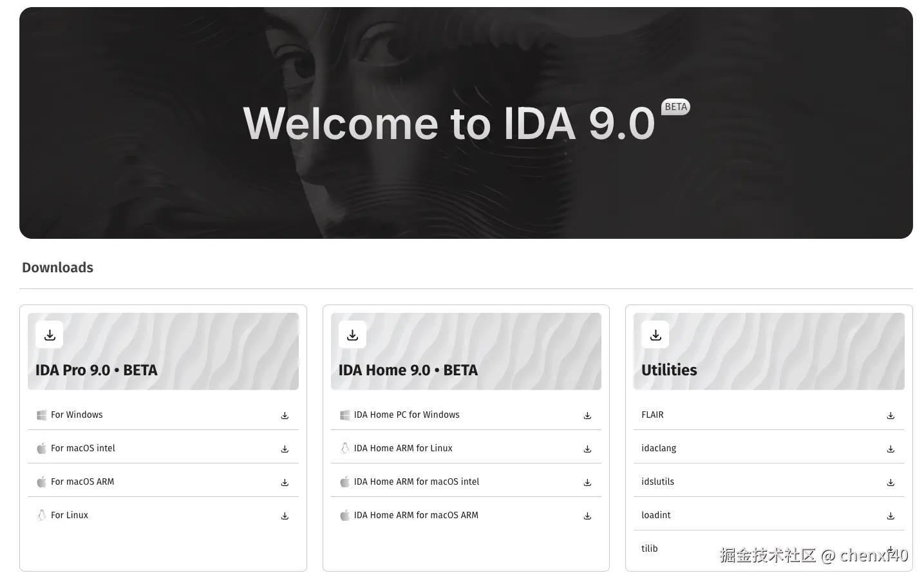Viewport: 924px width, 580px height.
Task: Select IDA Home ARM for Linux link
Action: (403, 448)
